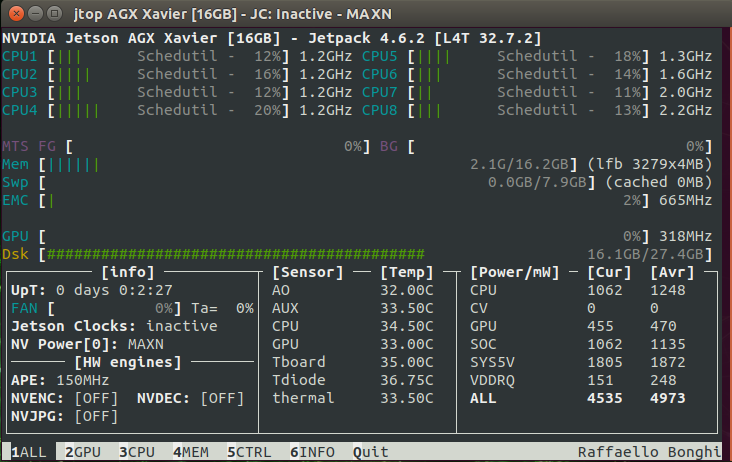Click the NVJPG [OFF] status
Screen dimensions: 732x462
click(96, 416)
